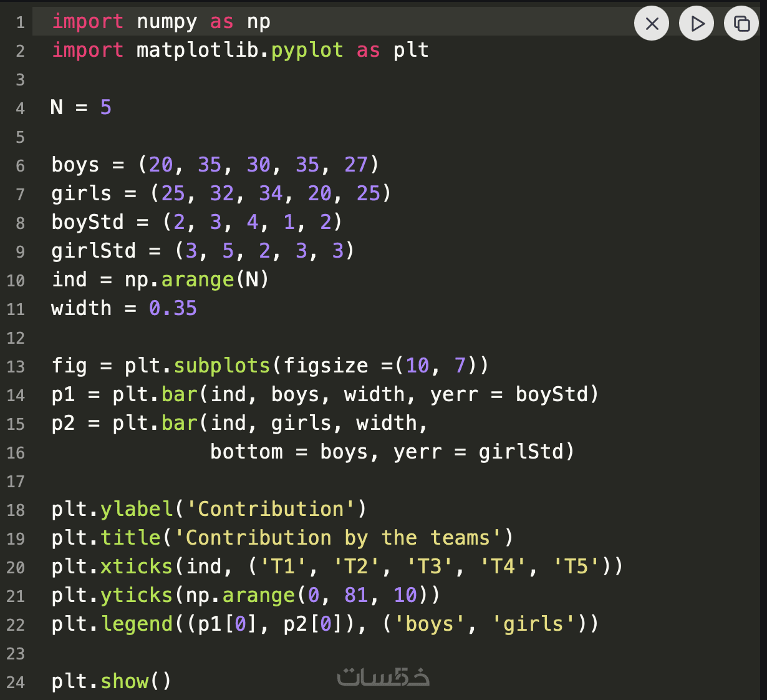Click the value 5 assigned to N
Image resolution: width=767 pixels, height=700 pixels.
click(106, 107)
